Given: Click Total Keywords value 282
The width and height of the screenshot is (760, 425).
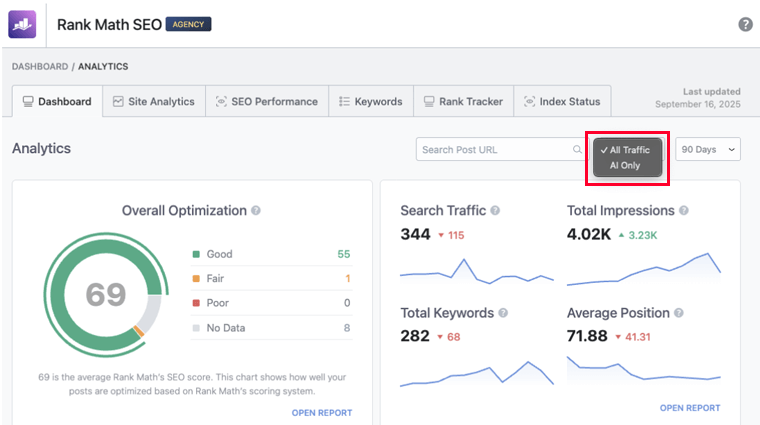Looking at the screenshot, I should click(x=415, y=336).
